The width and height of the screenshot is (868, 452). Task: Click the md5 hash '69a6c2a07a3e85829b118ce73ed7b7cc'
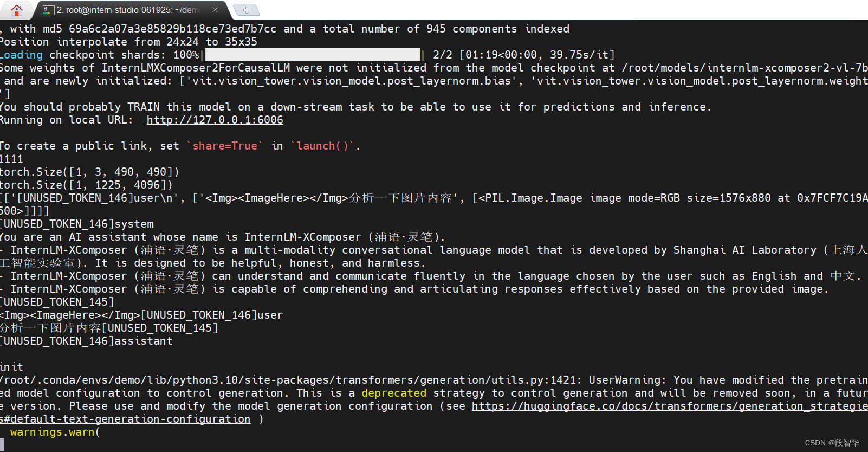172,29
